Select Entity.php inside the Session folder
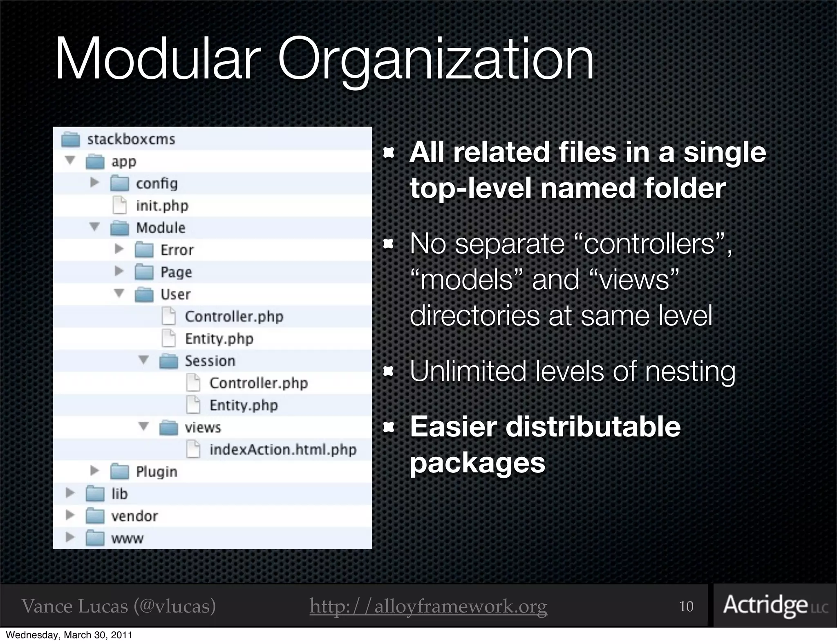Image resolution: width=837 pixels, height=644 pixels. coord(243,405)
